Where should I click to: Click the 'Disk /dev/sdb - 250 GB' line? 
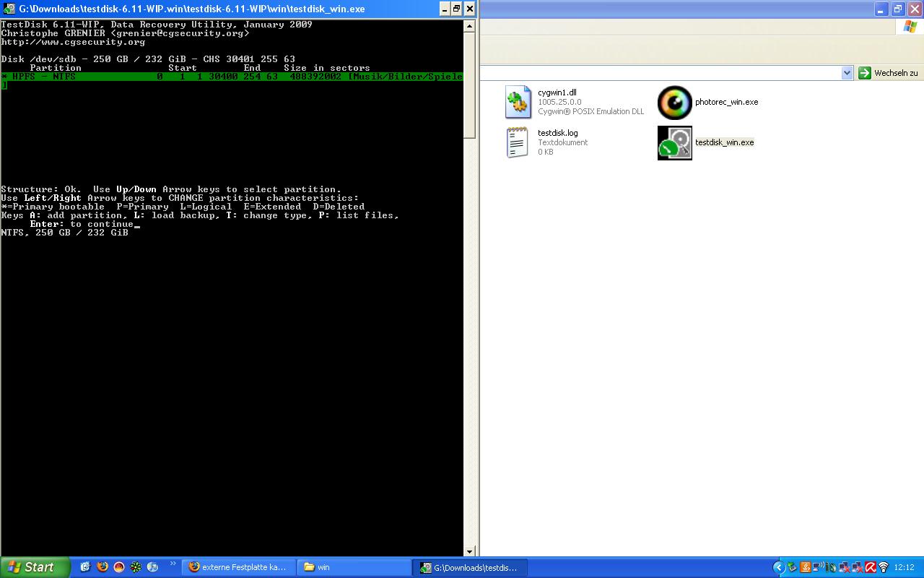(148, 59)
